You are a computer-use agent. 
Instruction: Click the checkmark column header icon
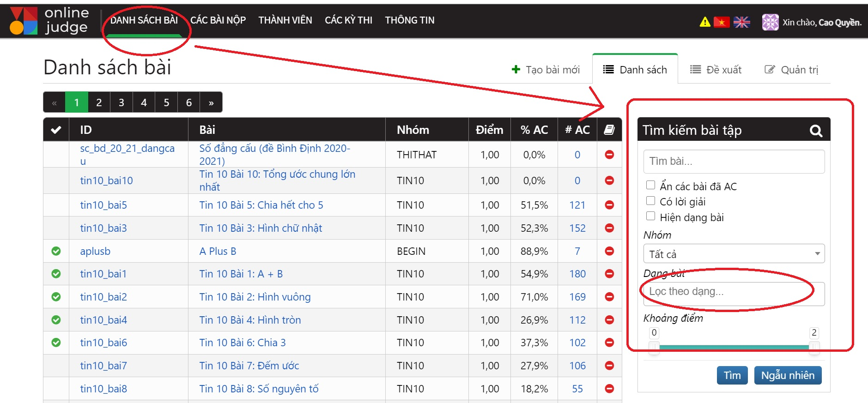[56, 130]
